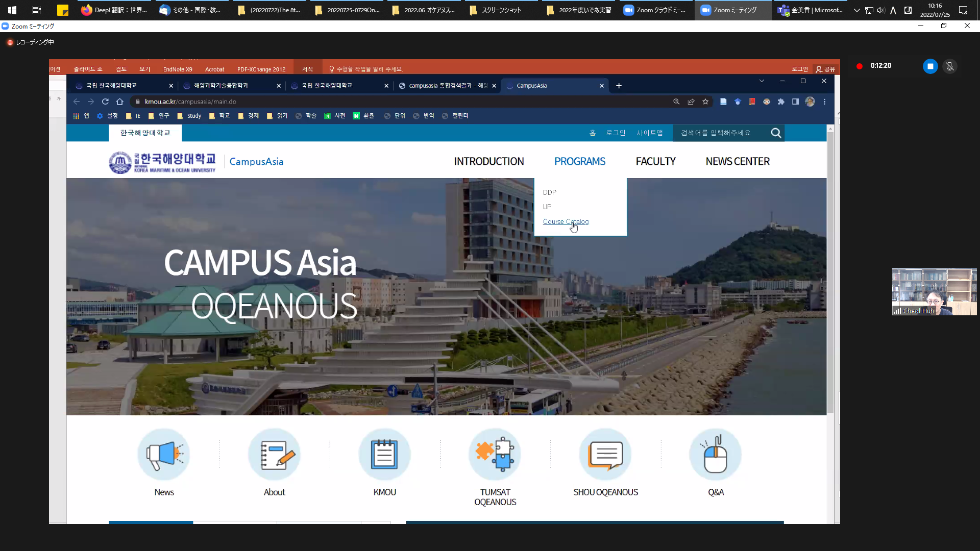Open the Chrome profile avatar
980x551 pixels.
click(810, 102)
